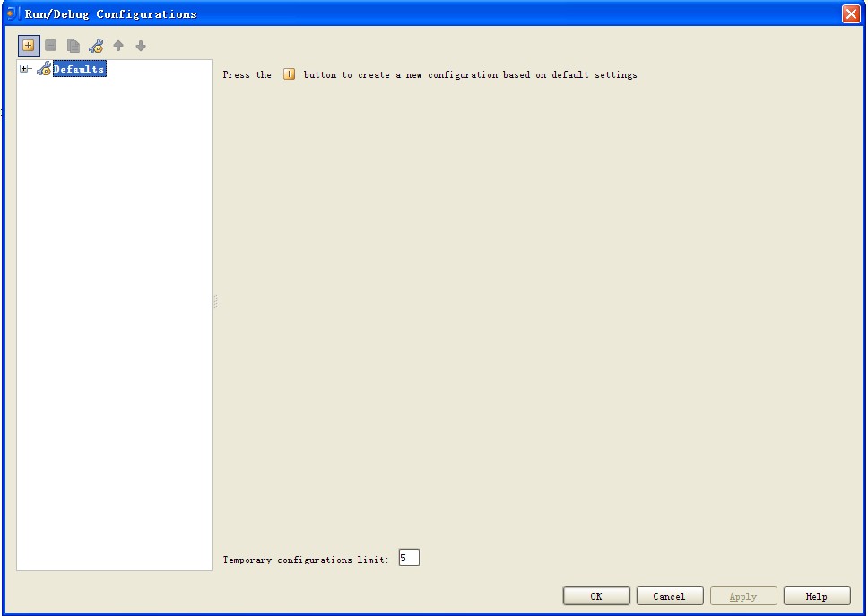
Task: Click the OK button
Action: [596, 595]
